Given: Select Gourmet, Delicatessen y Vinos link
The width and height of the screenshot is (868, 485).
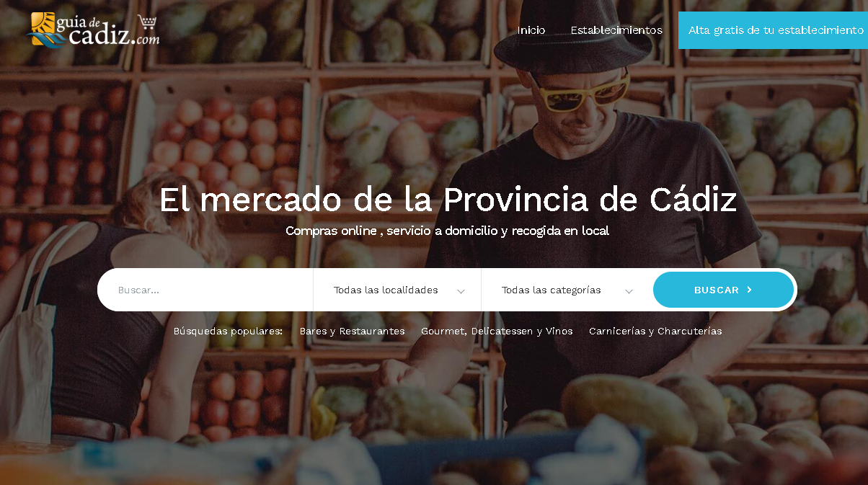Looking at the screenshot, I should click(497, 332).
